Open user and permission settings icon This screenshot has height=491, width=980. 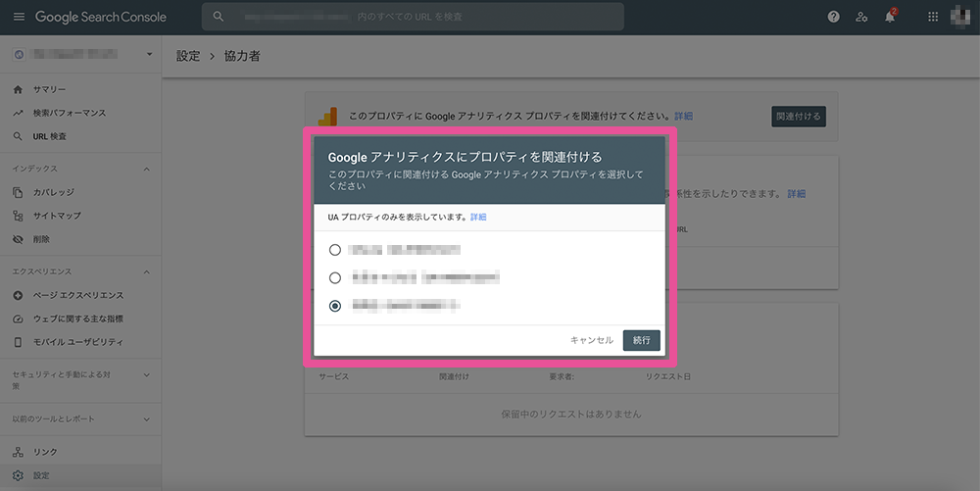coord(861,17)
